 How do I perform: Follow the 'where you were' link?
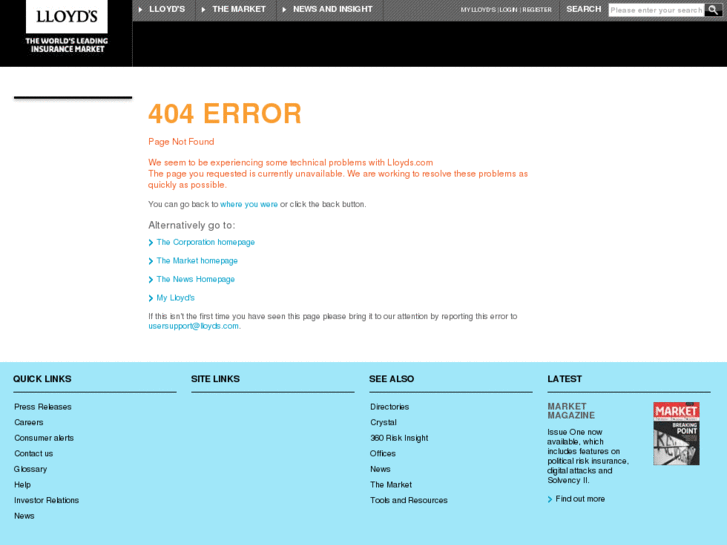pyautogui.click(x=249, y=204)
